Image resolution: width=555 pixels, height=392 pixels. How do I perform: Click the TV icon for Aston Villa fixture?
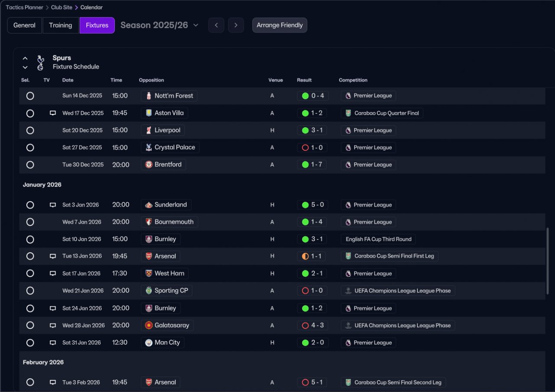[x=53, y=113]
